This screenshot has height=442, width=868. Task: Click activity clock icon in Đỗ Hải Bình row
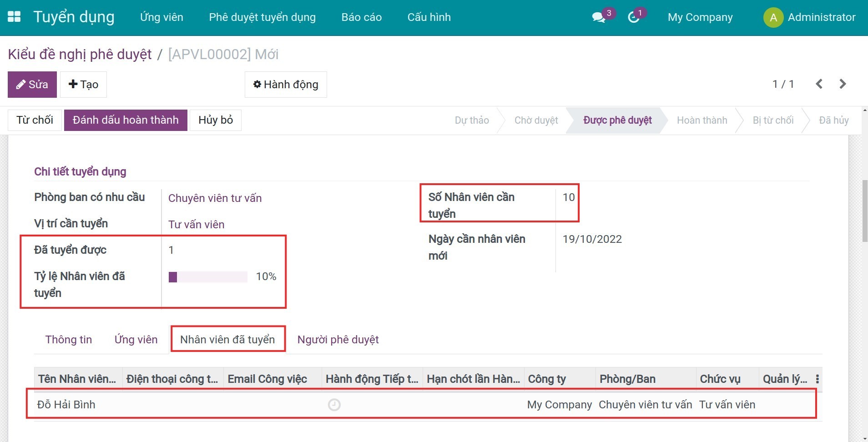[x=334, y=404]
